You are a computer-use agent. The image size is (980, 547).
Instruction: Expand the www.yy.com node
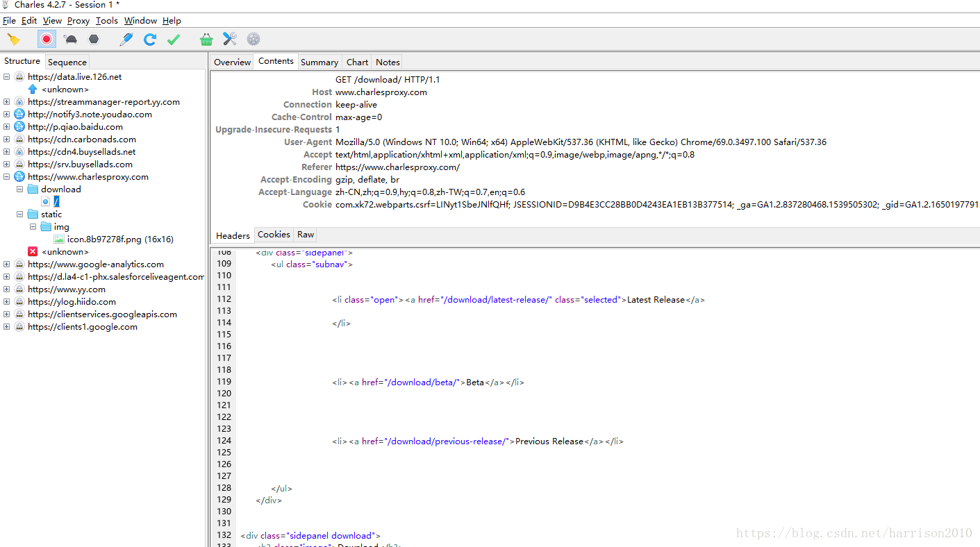click(6, 289)
